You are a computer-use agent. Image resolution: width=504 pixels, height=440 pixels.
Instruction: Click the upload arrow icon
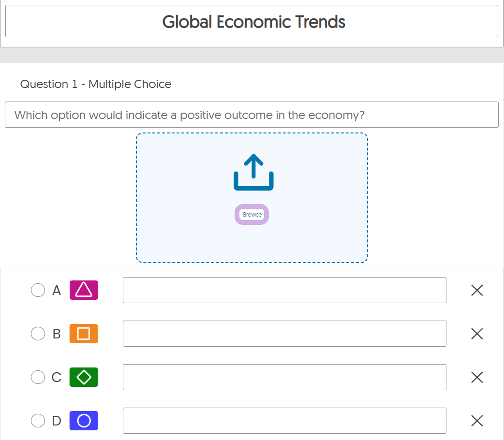click(253, 172)
